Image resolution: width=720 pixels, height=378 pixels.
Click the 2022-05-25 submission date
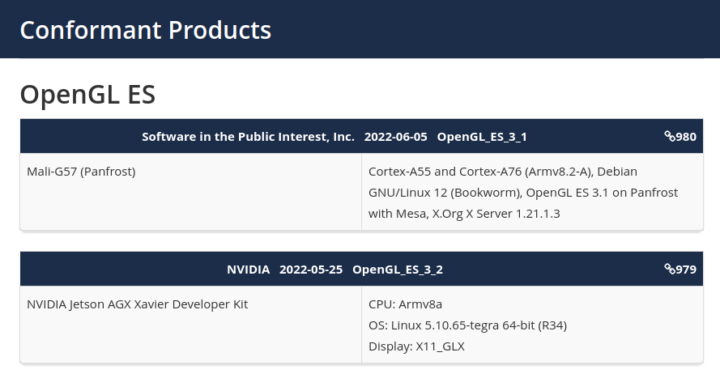click(x=311, y=269)
